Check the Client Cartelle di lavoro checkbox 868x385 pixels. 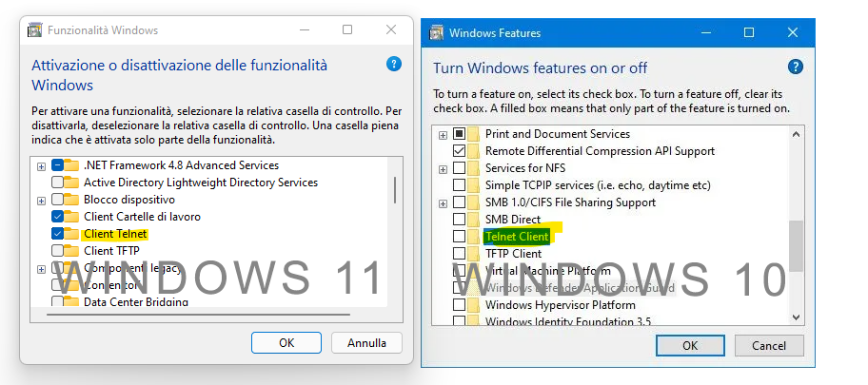(58, 217)
